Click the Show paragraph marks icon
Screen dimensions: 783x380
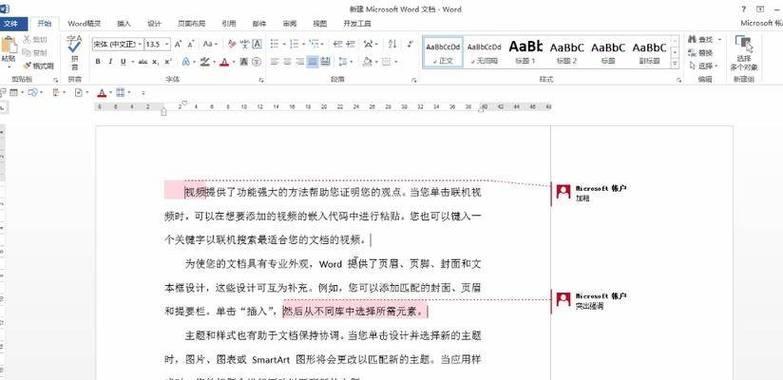pos(410,44)
